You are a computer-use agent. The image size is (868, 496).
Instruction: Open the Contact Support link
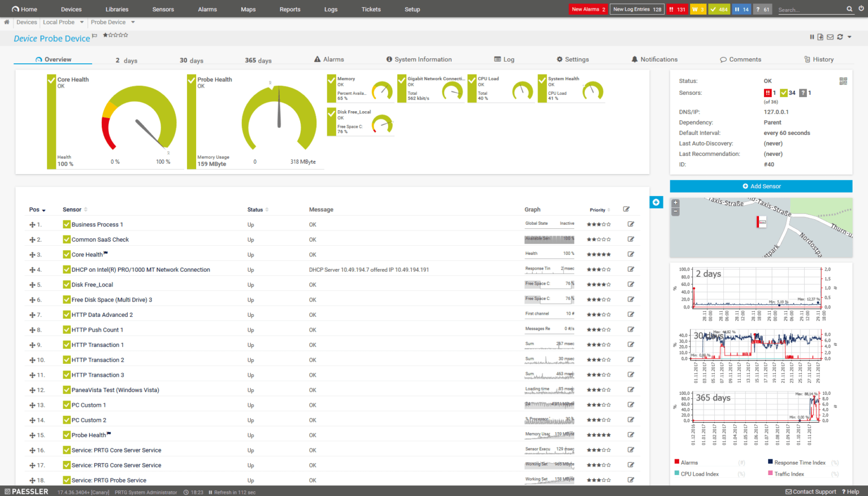point(810,491)
